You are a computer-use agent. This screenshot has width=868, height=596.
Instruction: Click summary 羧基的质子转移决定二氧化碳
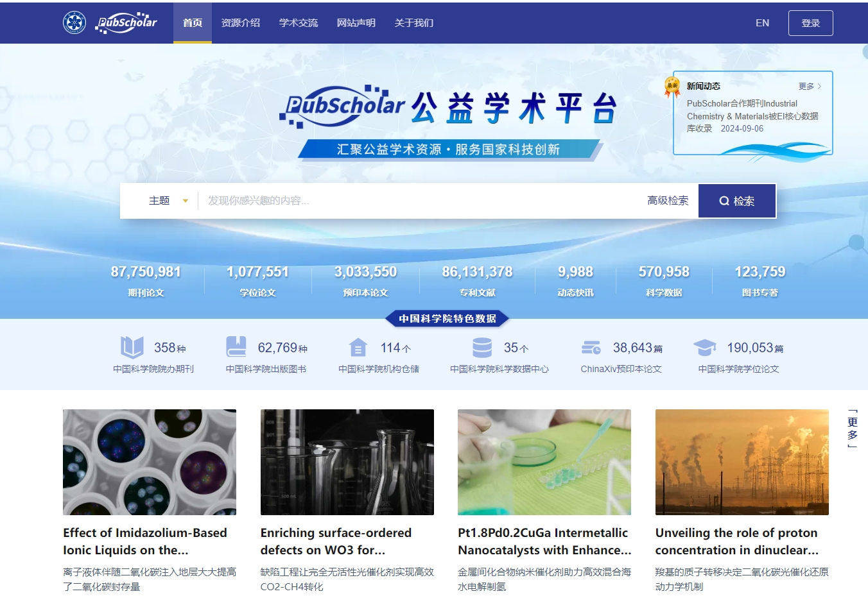(x=742, y=579)
